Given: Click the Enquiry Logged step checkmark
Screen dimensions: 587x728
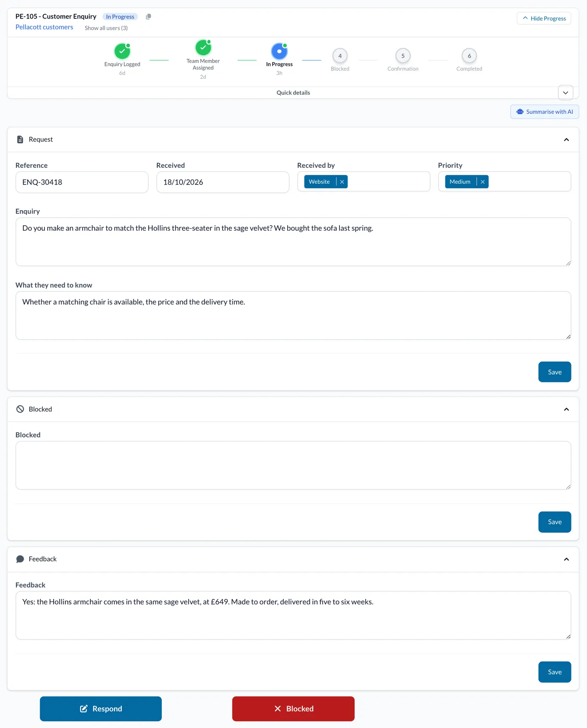Looking at the screenshot, I should pos(122,51).
